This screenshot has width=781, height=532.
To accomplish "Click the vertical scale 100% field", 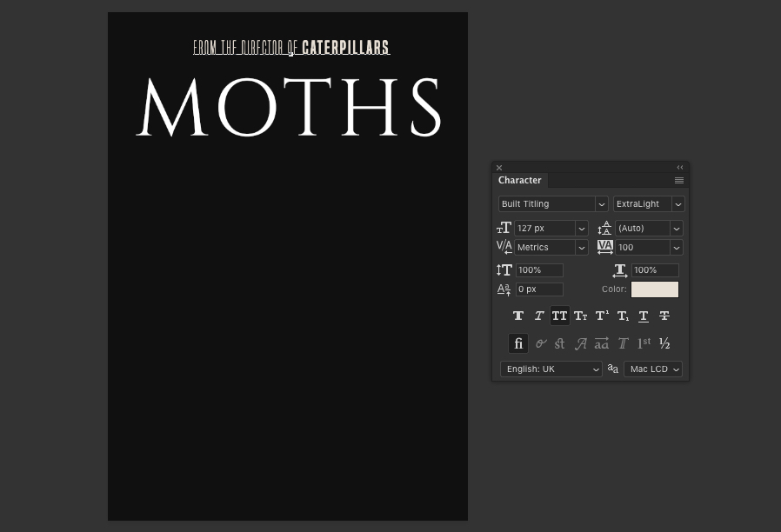I will pos(539,270).
